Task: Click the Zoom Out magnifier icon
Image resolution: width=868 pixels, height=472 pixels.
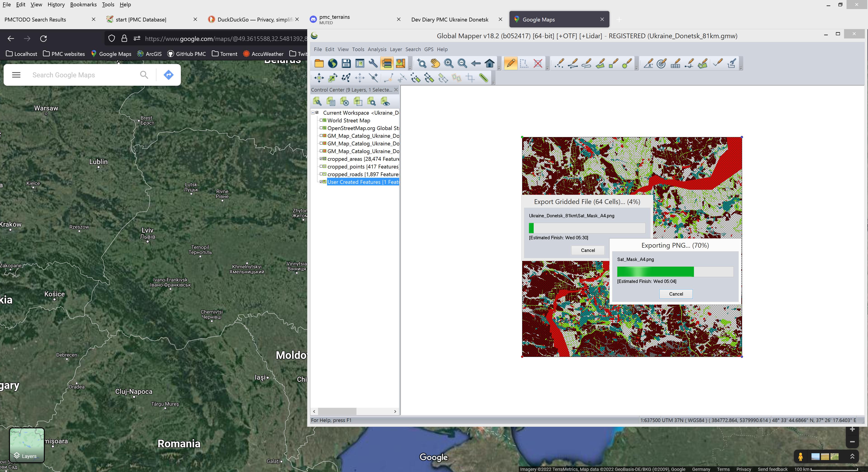Action: (x=462, y=63)
